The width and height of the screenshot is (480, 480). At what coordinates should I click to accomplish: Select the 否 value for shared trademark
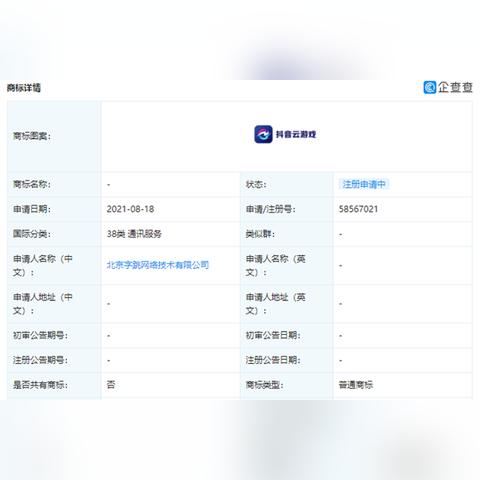(111, 385)
